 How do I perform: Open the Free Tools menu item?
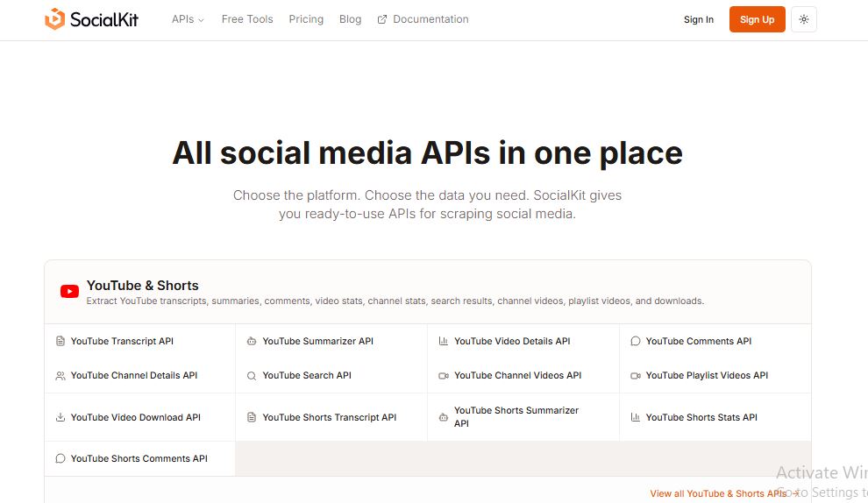[247, 19]
